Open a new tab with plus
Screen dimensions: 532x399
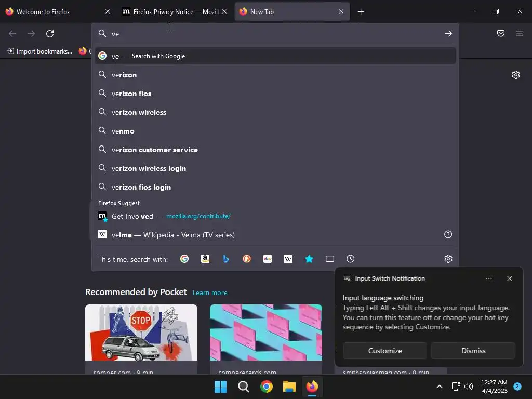click(x=361, y=12)
